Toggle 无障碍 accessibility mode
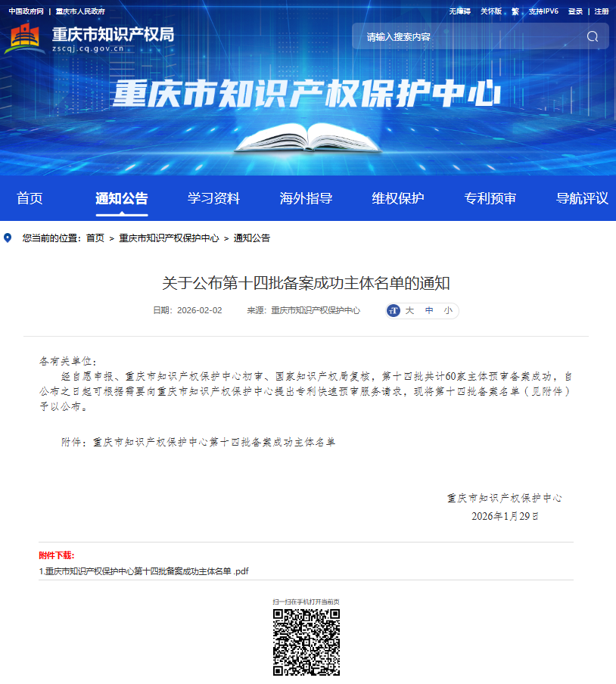 point(459,11)
